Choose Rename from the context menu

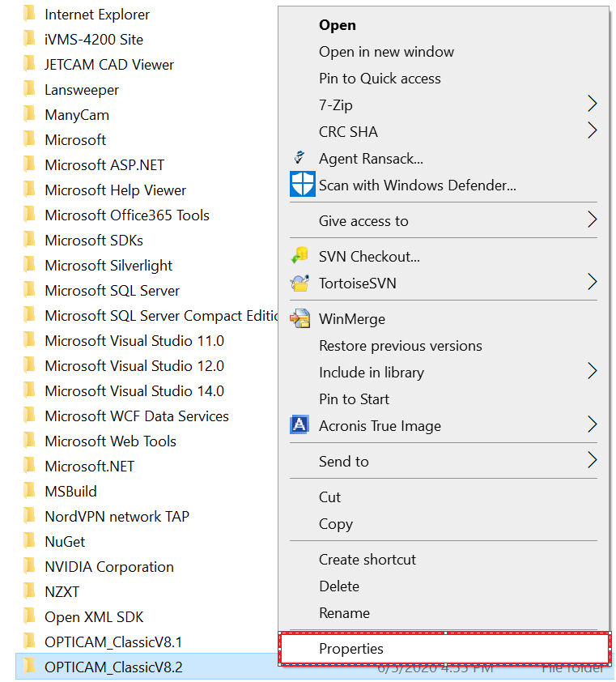pos(344,613)
